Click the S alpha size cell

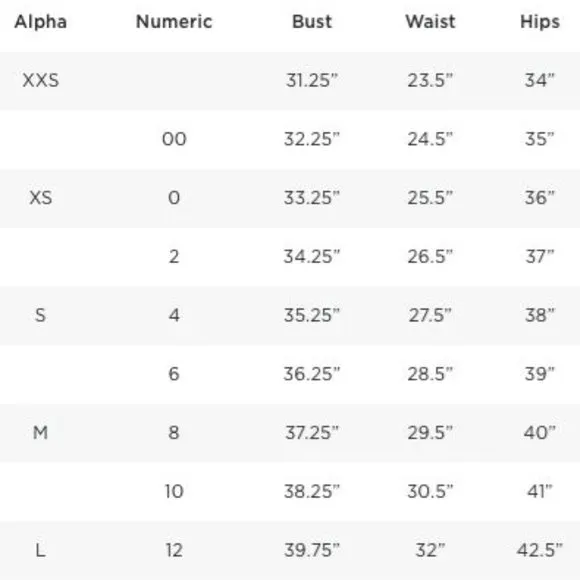tap(41, 315)
